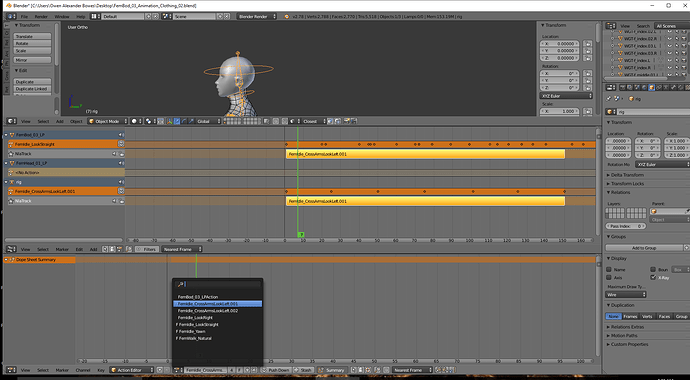This screenshot has width=690, height=380.
Task: Collapse the FemBod_03_LP NLA channel
Action: (x=7, y=135)
